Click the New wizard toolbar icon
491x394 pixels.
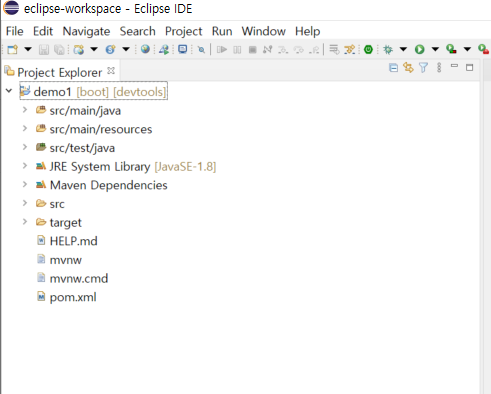pos(13,50)
